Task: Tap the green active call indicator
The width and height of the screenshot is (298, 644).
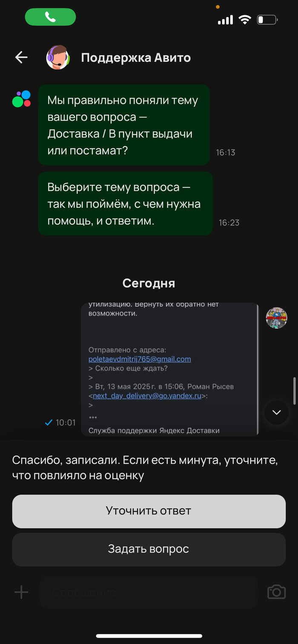Action: point(50,17)
